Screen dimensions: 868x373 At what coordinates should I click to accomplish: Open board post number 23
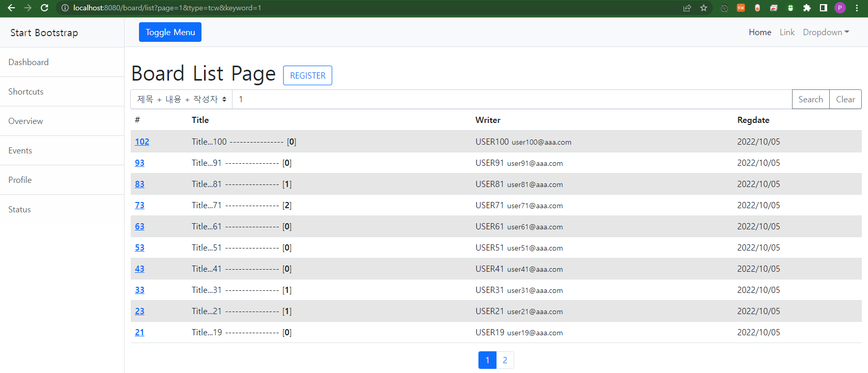coord(139,311)
